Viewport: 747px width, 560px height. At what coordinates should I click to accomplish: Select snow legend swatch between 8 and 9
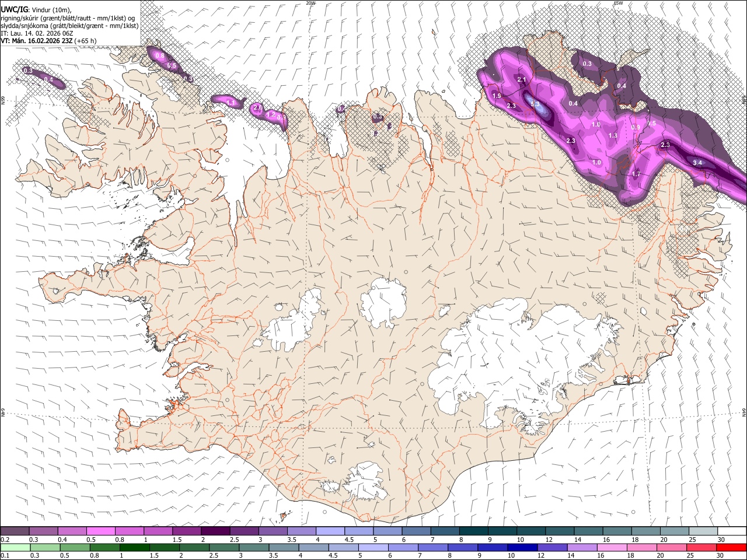(473, 531)
